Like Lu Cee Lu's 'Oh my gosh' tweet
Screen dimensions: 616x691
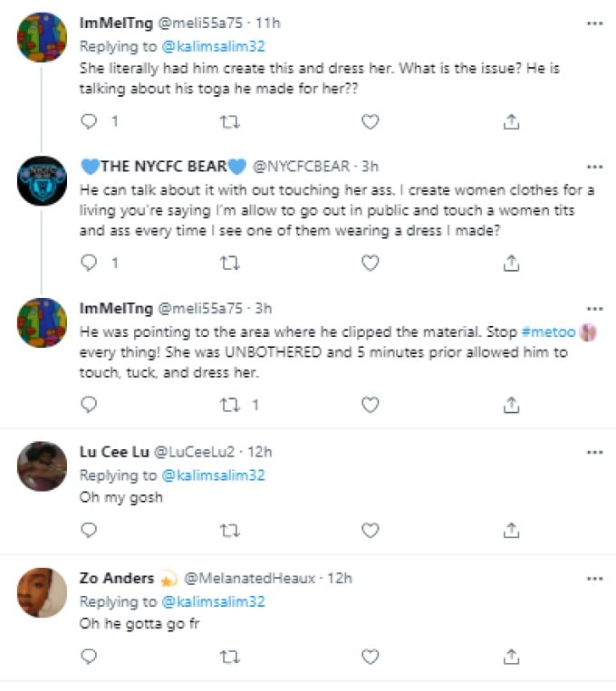(370, 530)
